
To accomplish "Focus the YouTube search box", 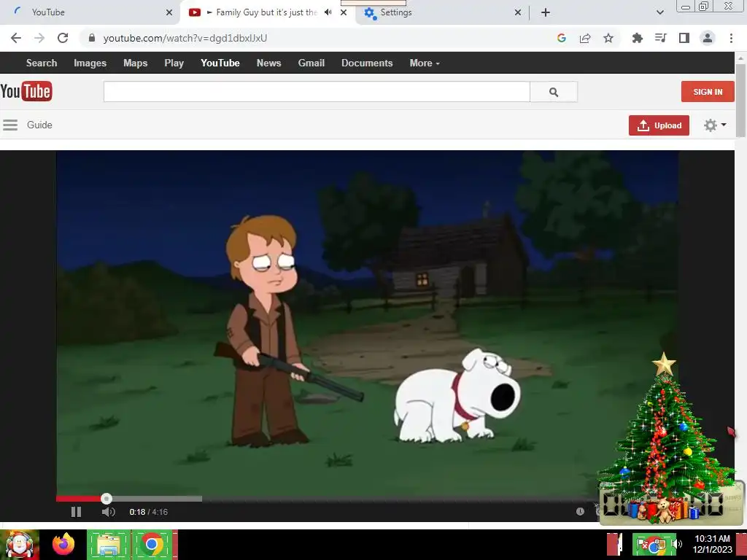I will (317, 91).
